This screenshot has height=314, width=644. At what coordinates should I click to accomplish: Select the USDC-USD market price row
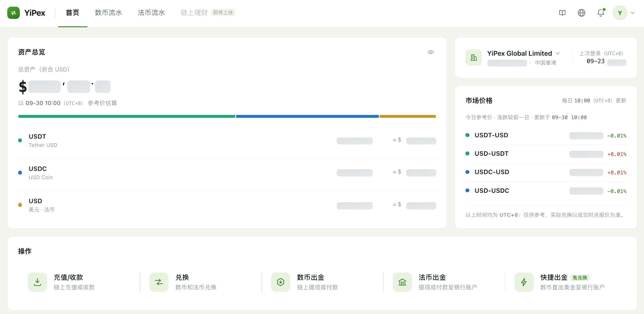tap(546, 172)
